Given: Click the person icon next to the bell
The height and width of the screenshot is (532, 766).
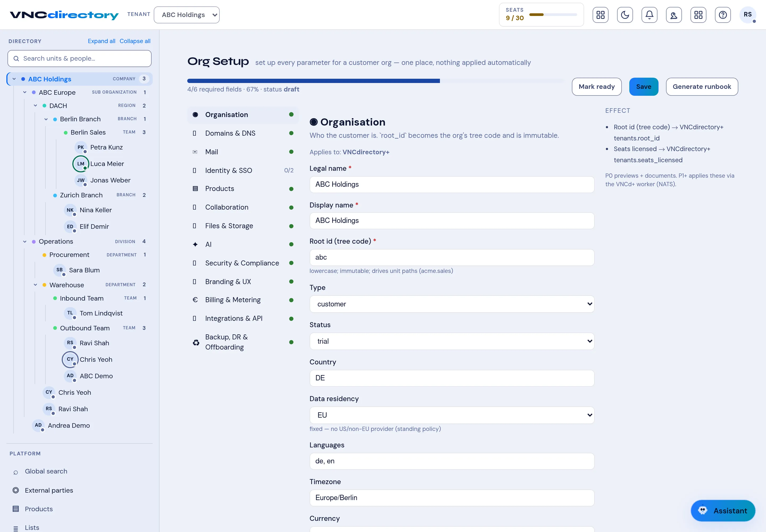Looking at the screenshot, I should (674, 15).
